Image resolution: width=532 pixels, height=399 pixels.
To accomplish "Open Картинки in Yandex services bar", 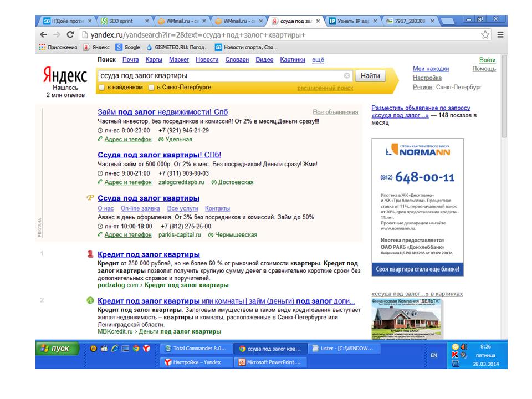I will 293,60.
